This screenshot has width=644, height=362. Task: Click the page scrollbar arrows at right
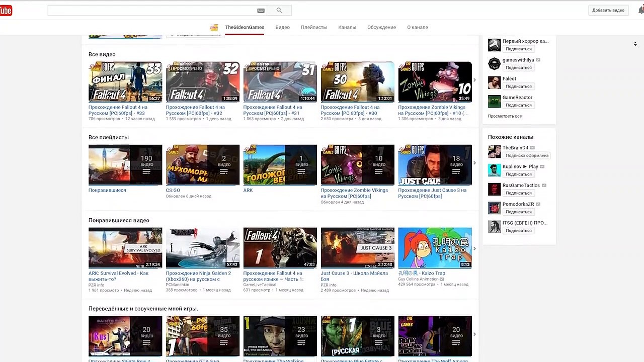(635, 44)
